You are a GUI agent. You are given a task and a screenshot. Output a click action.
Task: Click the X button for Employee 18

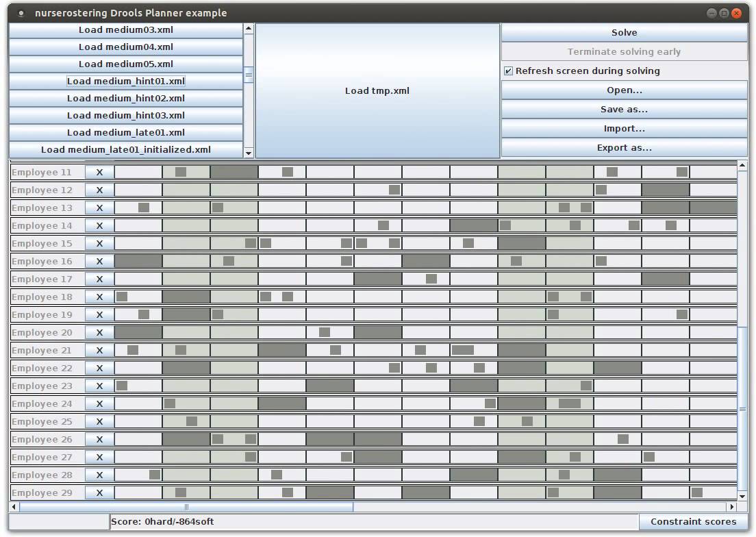click(99, 297)
